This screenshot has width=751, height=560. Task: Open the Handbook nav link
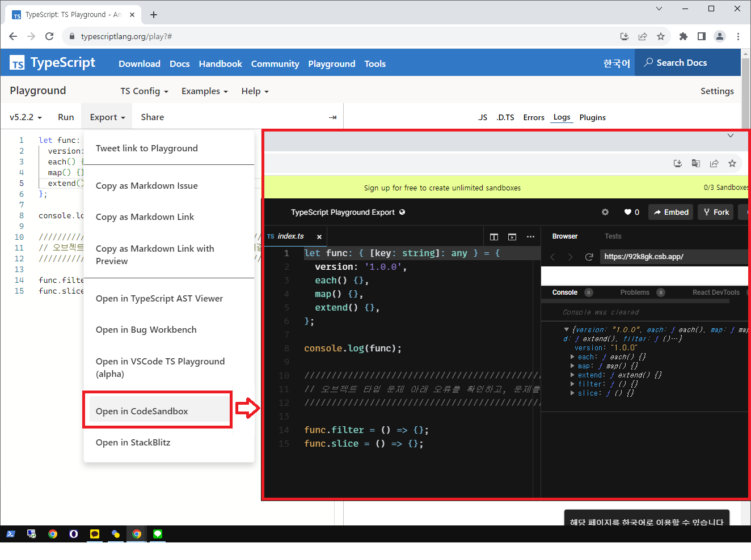[x=220, y=64]
